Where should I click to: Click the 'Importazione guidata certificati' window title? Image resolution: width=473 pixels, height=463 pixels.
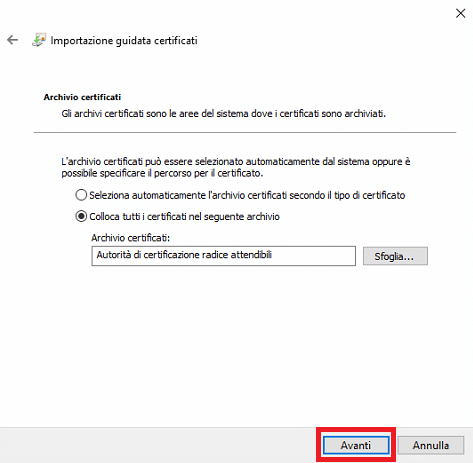click(124, 41)
